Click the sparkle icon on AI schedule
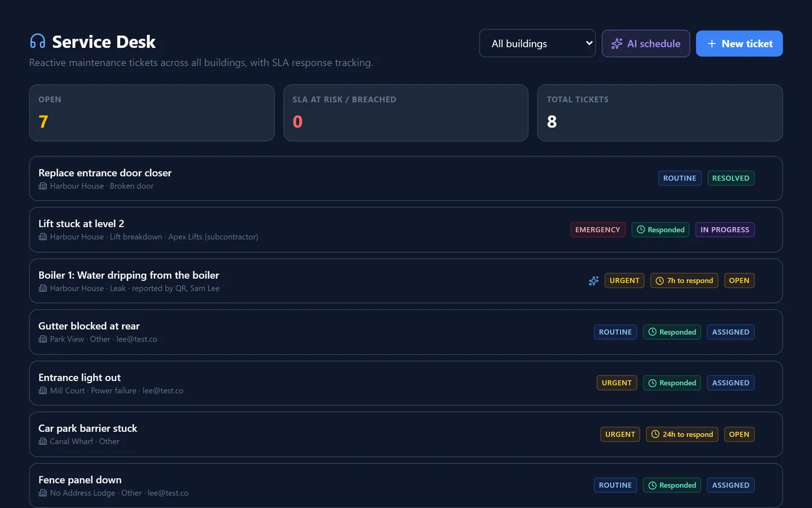The width and height of the screenshot is (812, 508). (617, 43)
